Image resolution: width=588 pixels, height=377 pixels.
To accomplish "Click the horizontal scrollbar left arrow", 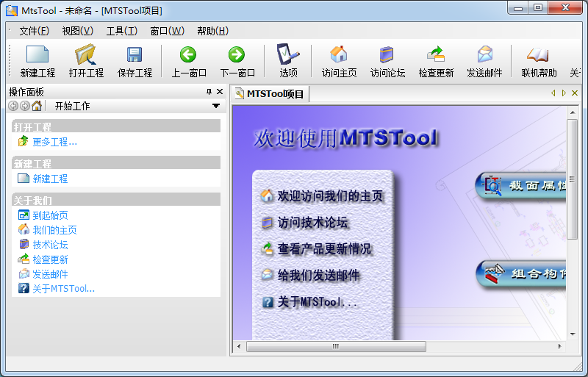I will click(x=239, y=346).
